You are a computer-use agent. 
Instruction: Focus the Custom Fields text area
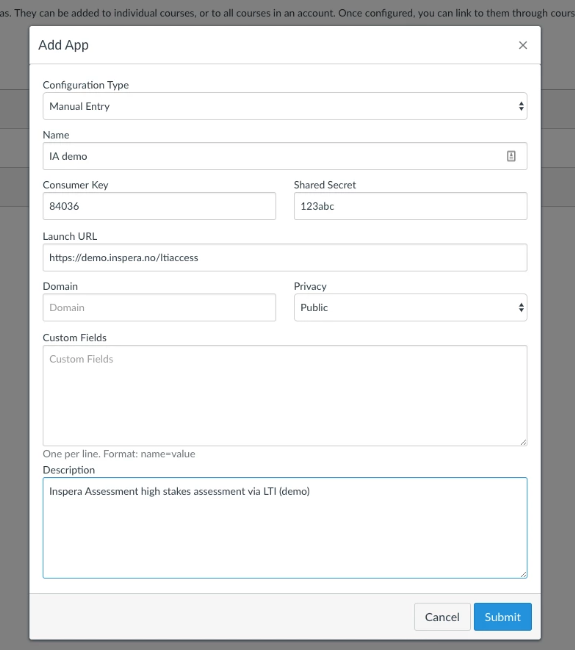tap(285, 395)
